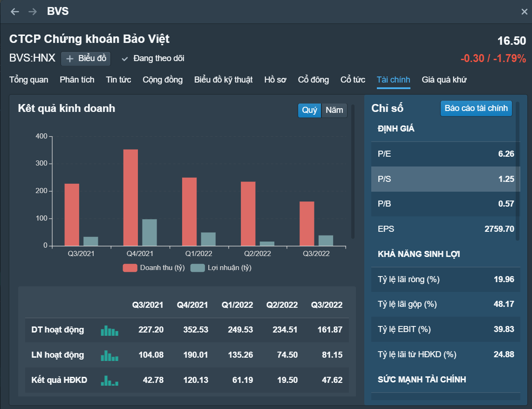
Task: Go back with the left arrow icon
Action: 14,12
